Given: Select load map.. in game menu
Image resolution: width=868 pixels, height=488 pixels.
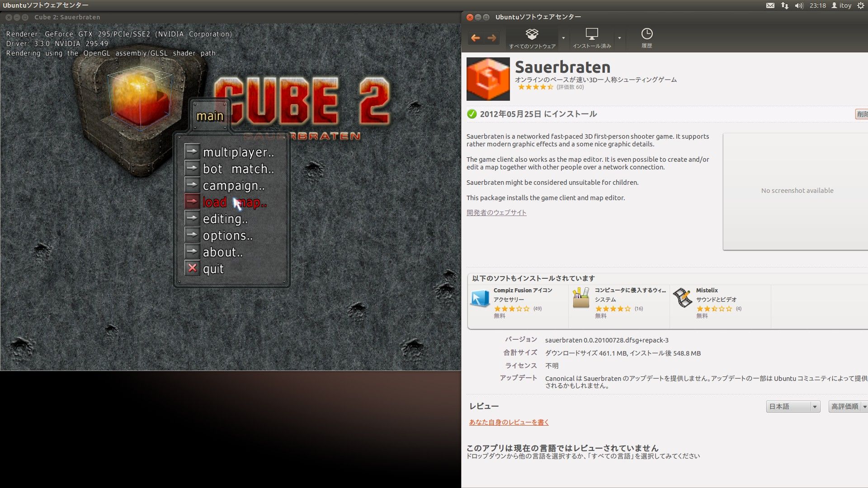Looking at the screenshot, I should point(235,202).
